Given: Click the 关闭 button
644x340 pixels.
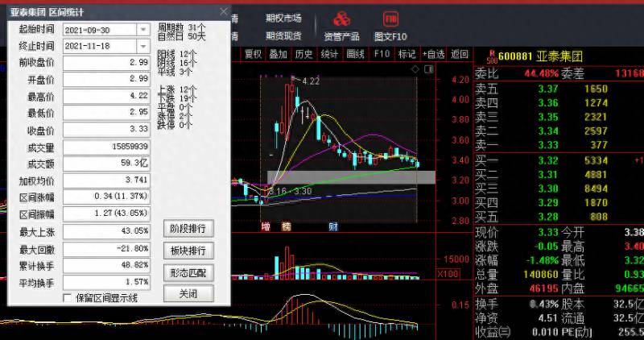Looking at the screenshot, I should coord(188,294).
